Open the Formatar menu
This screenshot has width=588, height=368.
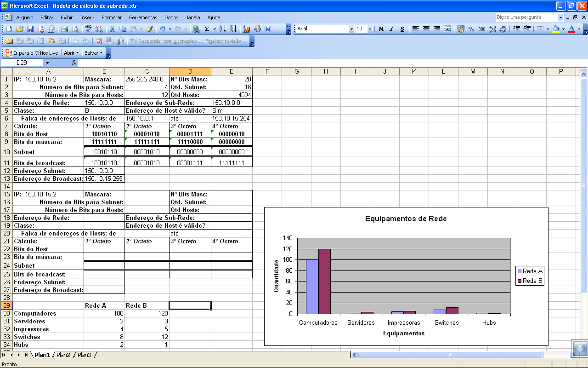(x=112, y=17)
